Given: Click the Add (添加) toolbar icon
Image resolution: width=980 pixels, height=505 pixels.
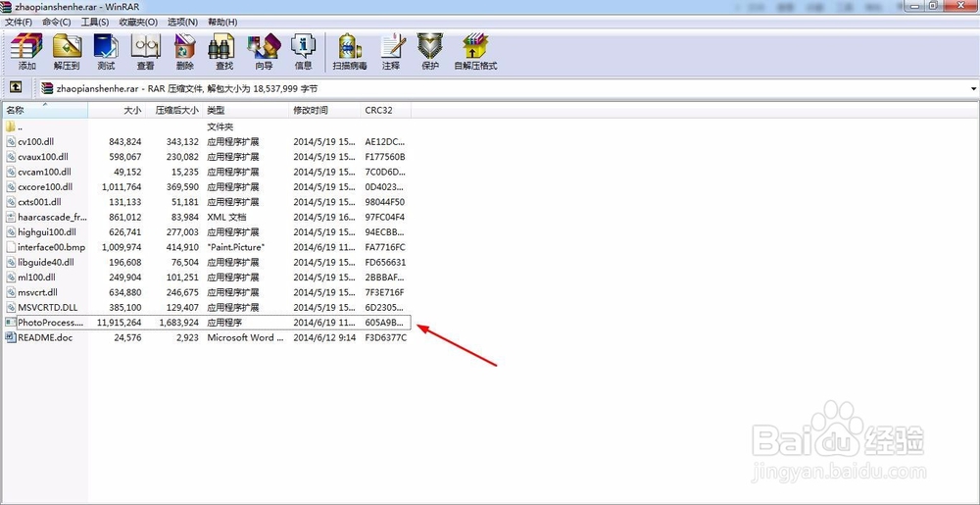Looking at the screenshot, I should [x=26, y=52].
